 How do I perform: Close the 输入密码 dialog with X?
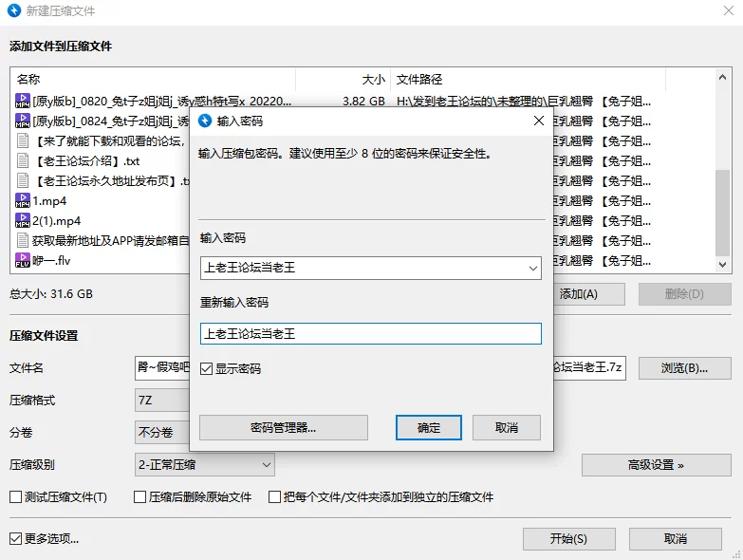538,121
